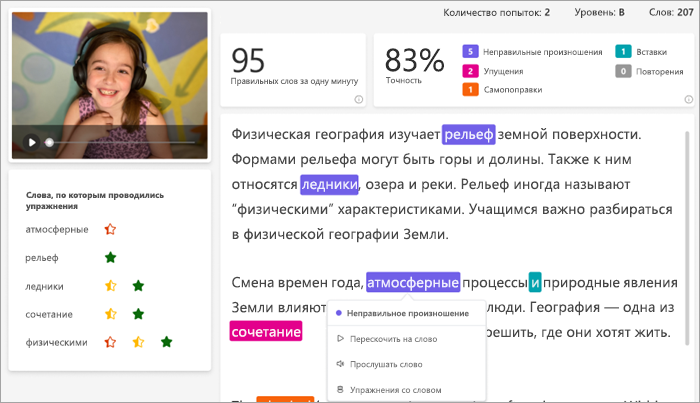Click "Слов: 207" label

671,12
